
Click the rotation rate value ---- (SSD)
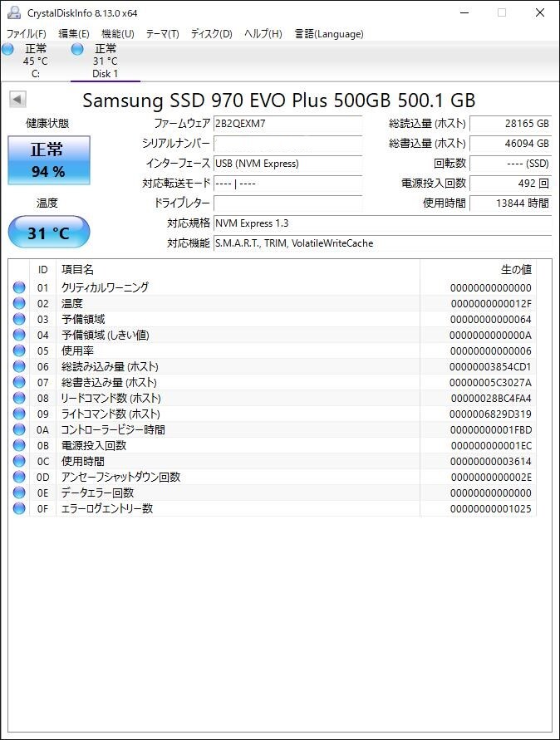tap(510, 164)
